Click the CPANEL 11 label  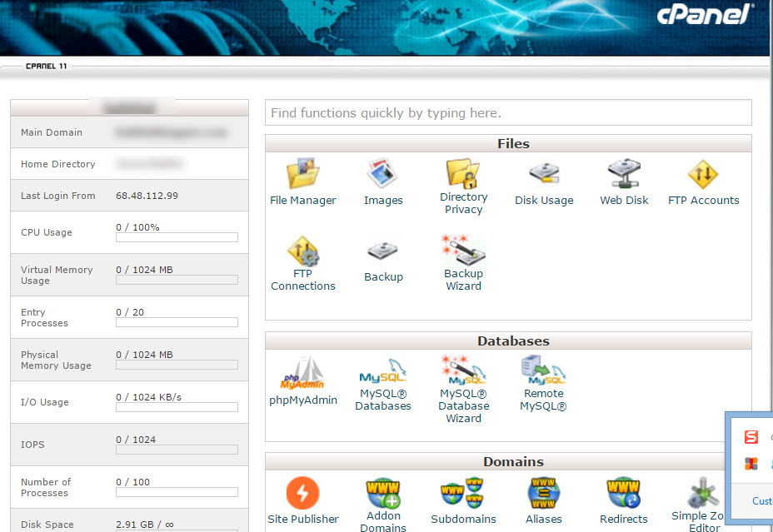(x=47, y=66)
